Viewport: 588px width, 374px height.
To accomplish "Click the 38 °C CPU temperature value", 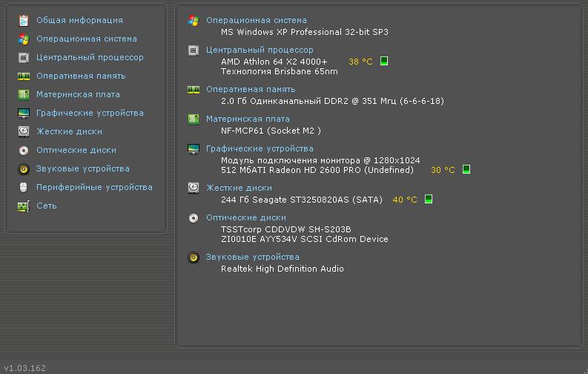I will (360, 62).
